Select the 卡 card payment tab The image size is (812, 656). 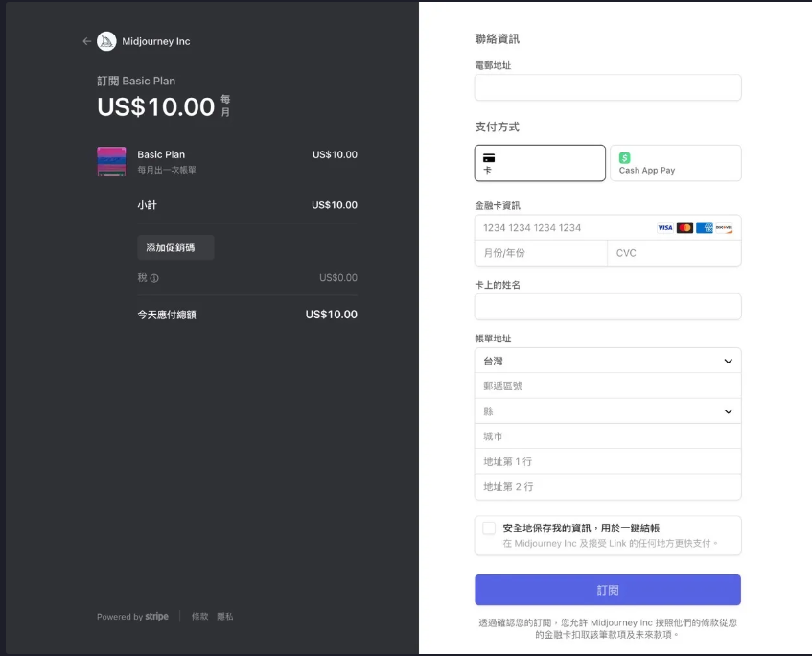point(540,163)
